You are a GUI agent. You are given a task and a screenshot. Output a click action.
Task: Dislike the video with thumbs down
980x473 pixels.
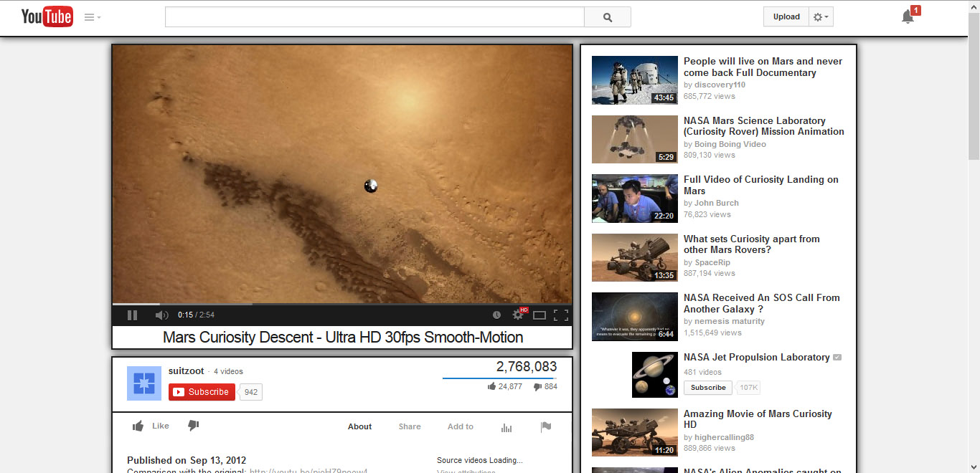pos(192,426)
